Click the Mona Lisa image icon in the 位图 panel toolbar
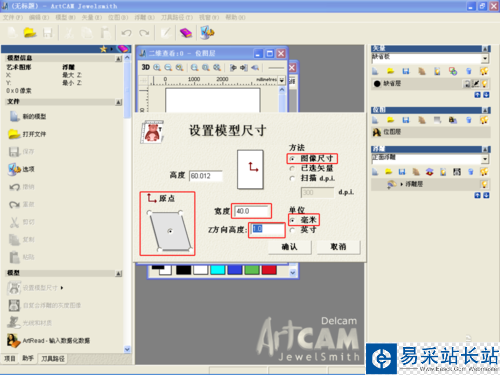This screenshot has height=375, width=500. [x=453, y=120]
